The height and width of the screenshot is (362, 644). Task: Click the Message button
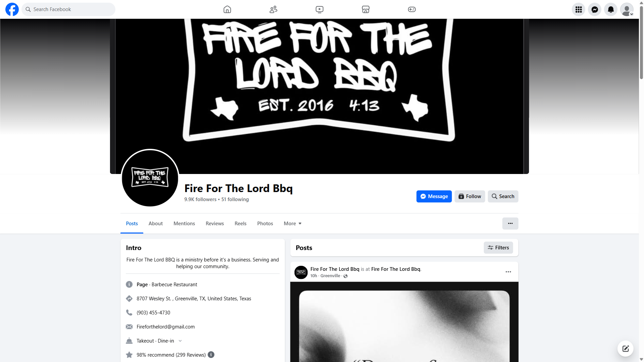pos(434,196)
